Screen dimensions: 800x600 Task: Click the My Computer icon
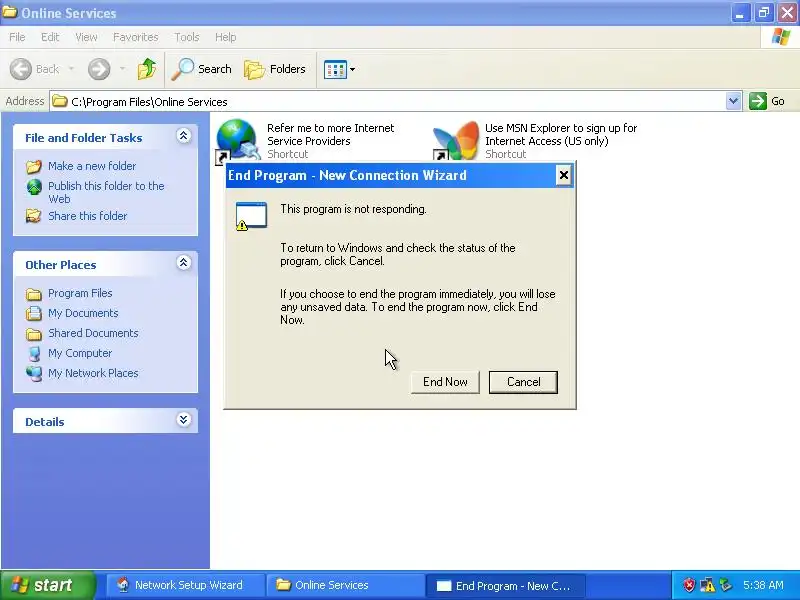34,354
